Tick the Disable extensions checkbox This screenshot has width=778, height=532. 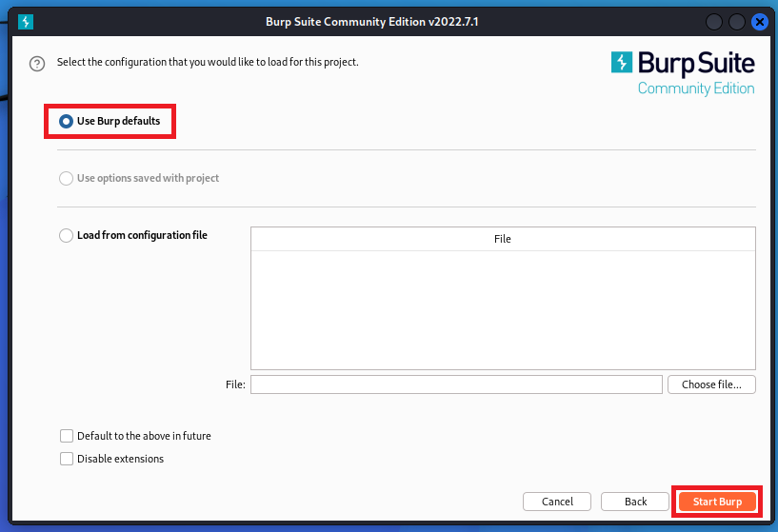point(67,459)
